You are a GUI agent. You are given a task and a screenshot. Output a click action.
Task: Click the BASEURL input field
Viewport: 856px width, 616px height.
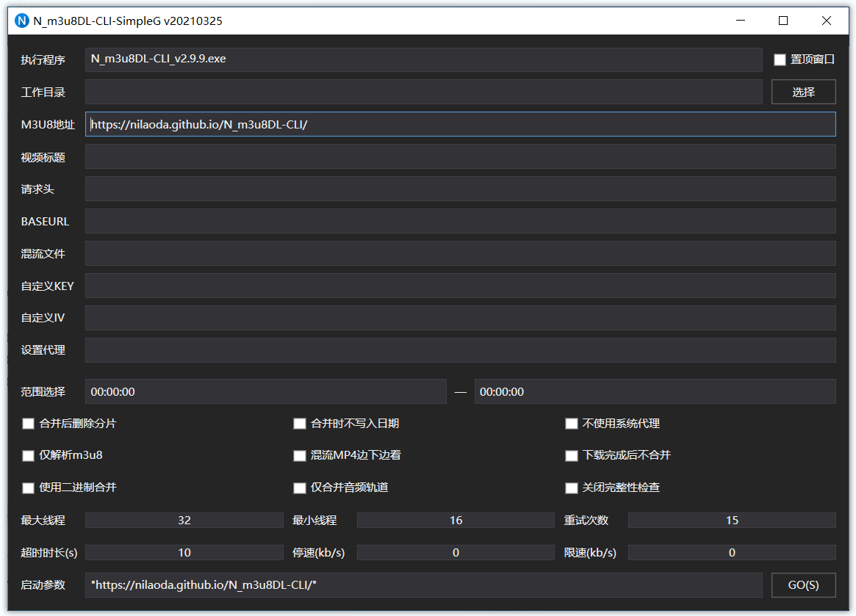(460, 221)
